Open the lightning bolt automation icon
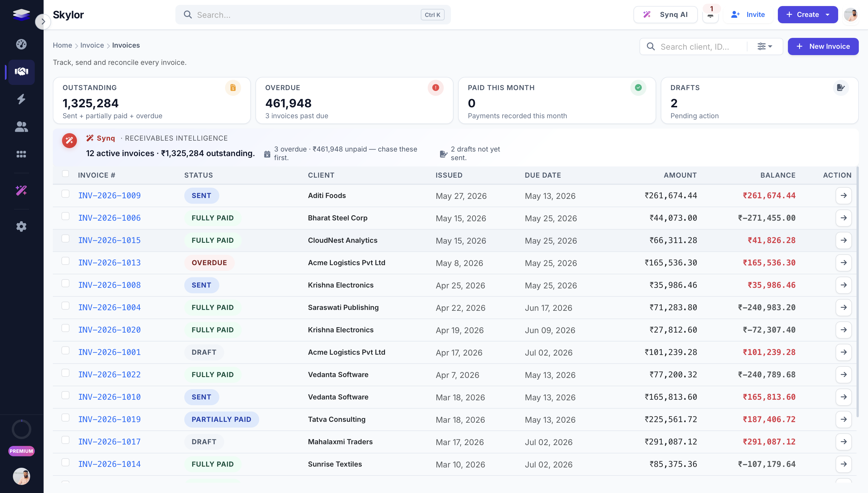 21,99
